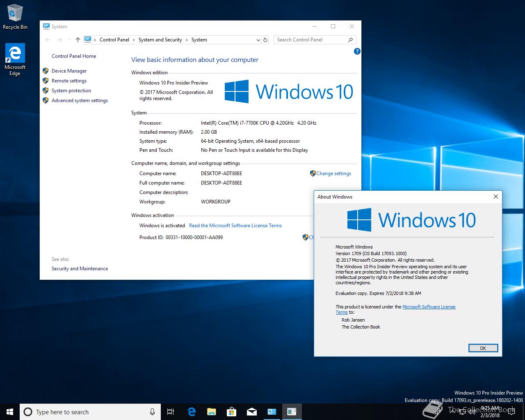Click OK in the About Windows dialog
The width and height of the screenshot is (525, 420).
tap(483, 348)
